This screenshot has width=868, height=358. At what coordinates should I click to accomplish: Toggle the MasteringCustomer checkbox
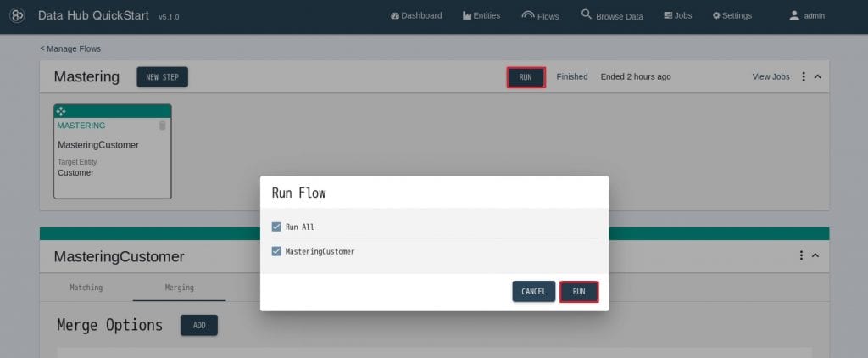[x=276, y=252]
